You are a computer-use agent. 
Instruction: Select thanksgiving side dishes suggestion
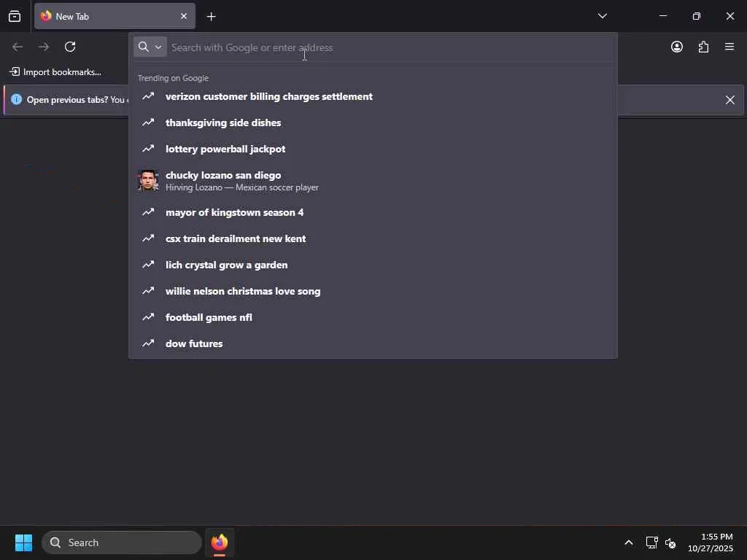(373, 122)
